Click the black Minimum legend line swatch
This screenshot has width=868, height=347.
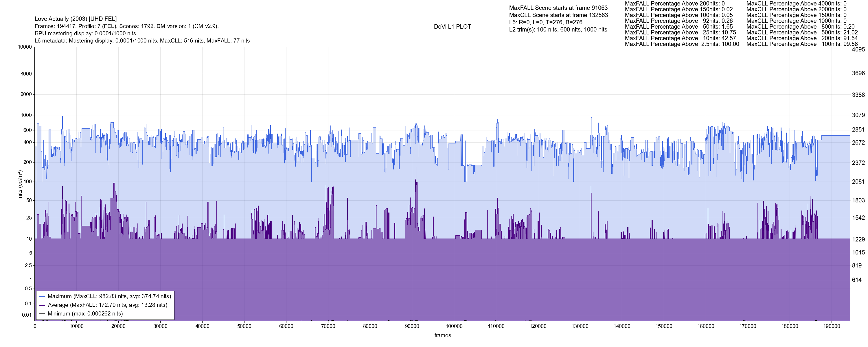click(x=42, y=314)
